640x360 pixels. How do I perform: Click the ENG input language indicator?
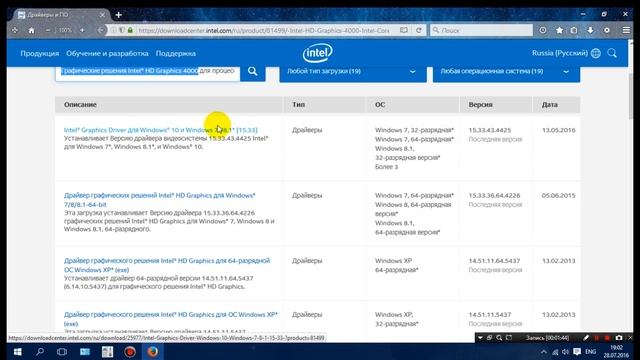click(x=590, y=352)
